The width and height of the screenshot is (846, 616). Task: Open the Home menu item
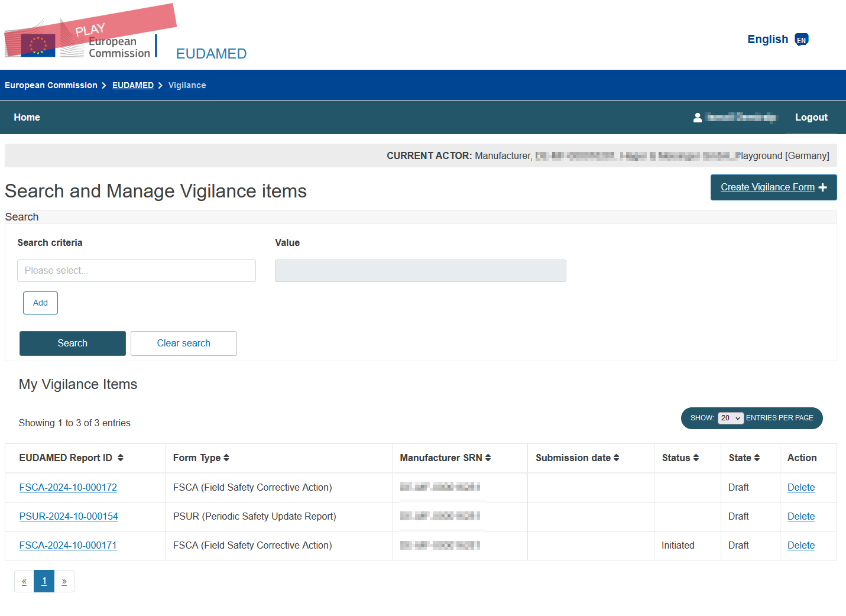27,118
